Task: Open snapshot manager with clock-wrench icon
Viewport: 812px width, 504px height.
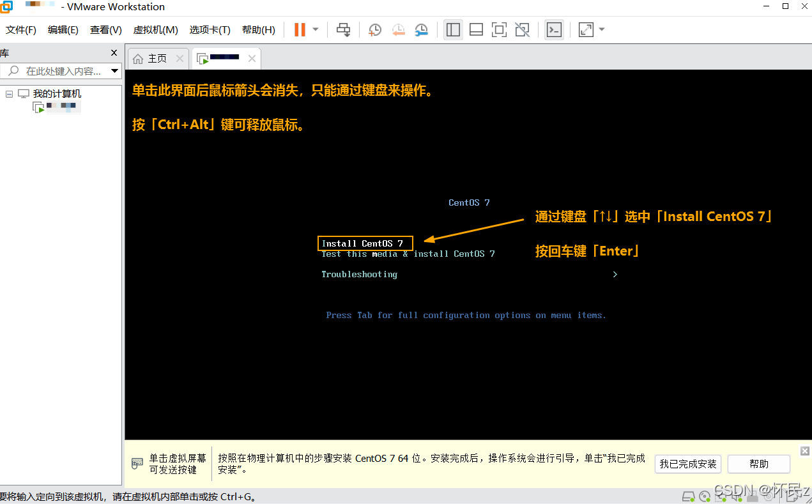Action: [422, 29]
